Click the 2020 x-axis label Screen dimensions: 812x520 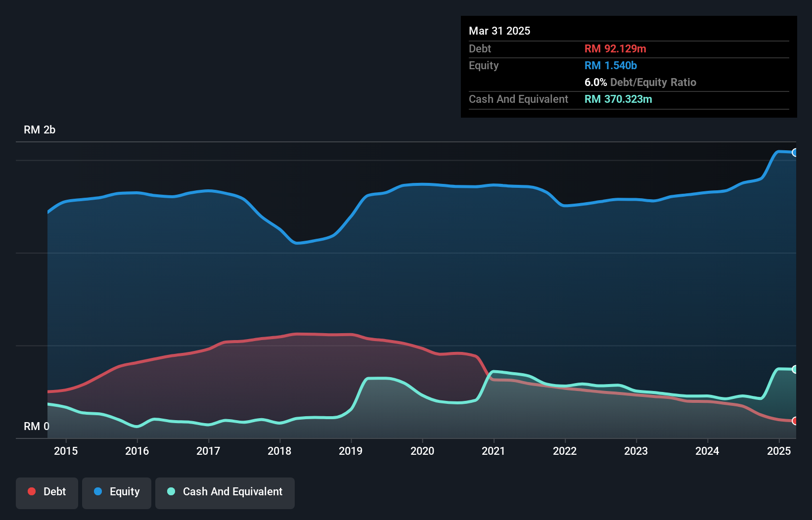[x=422, y=451]
